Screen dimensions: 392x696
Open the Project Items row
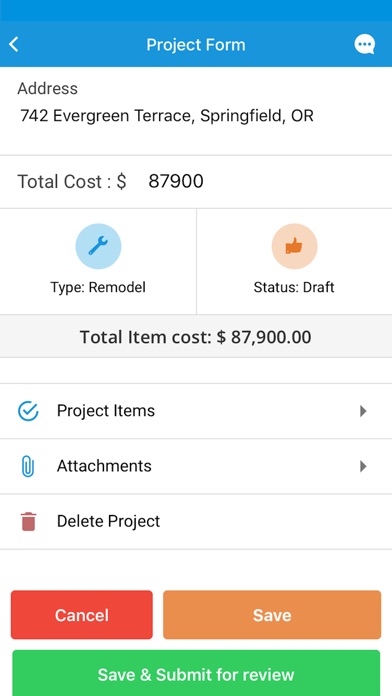pyautogui.click(x=196, y=411)
